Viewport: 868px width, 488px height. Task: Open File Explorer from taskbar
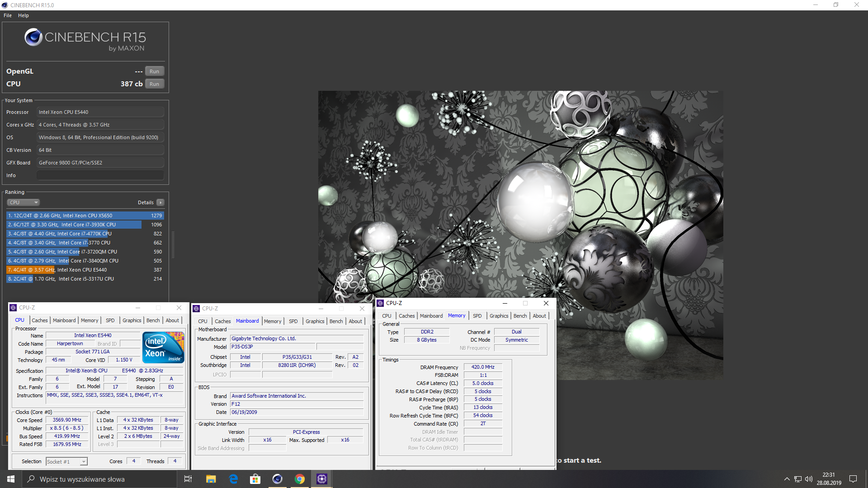211,479
